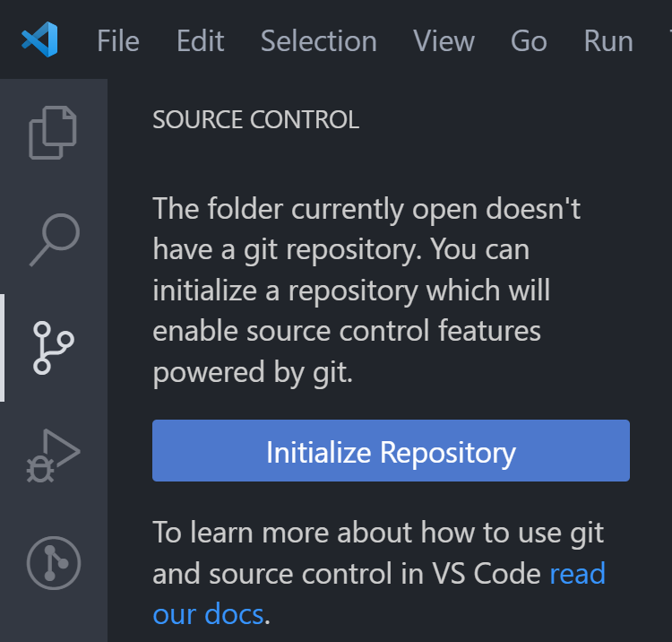This screenshot has height=642, width=672.
Task: Open the Run and Debug view
Action: point(54,455)
